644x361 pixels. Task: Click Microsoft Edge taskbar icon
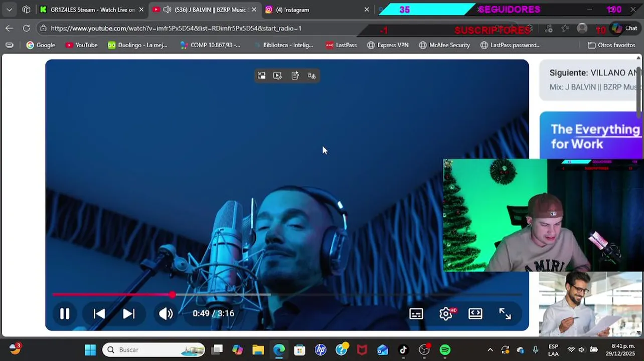(x=279, y=350)
